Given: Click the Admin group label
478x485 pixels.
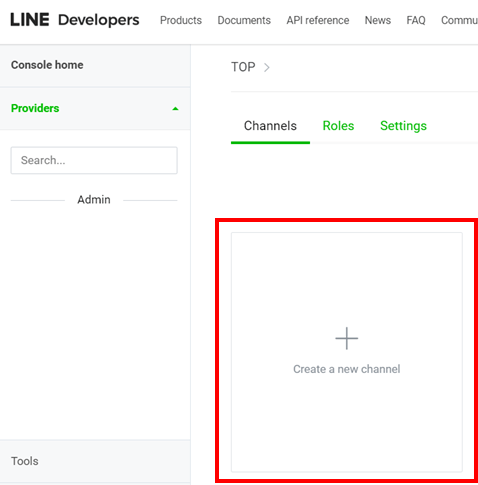Looking at the screenshot, I should [x=94, y=200].
